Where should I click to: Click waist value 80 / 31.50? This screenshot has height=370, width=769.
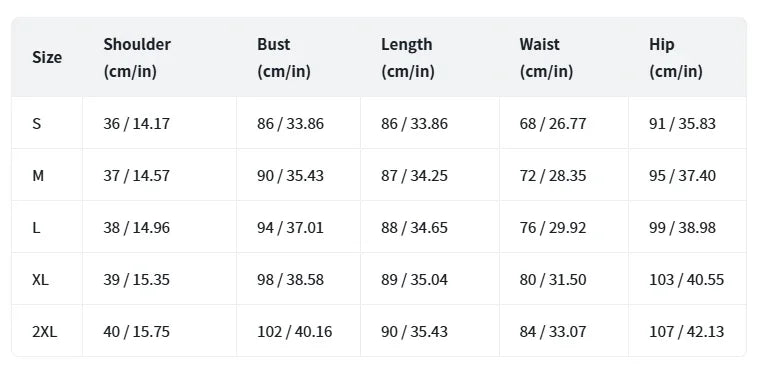[x=553, y=279]
